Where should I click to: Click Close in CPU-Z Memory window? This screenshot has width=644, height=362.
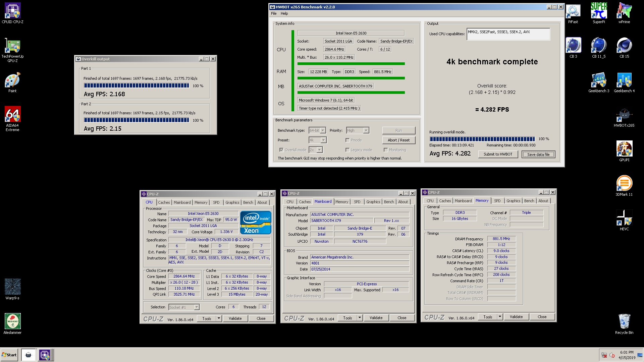click(x=542, y=317)
